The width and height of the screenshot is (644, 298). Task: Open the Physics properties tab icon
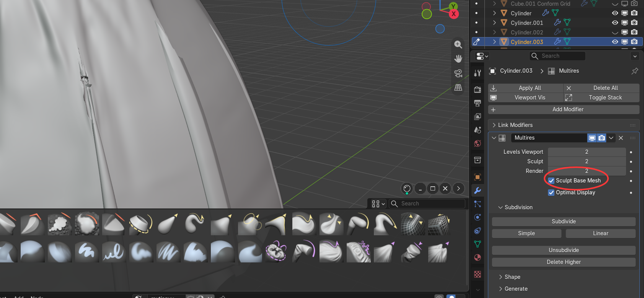pyautogui.click(x=478, y=217)
